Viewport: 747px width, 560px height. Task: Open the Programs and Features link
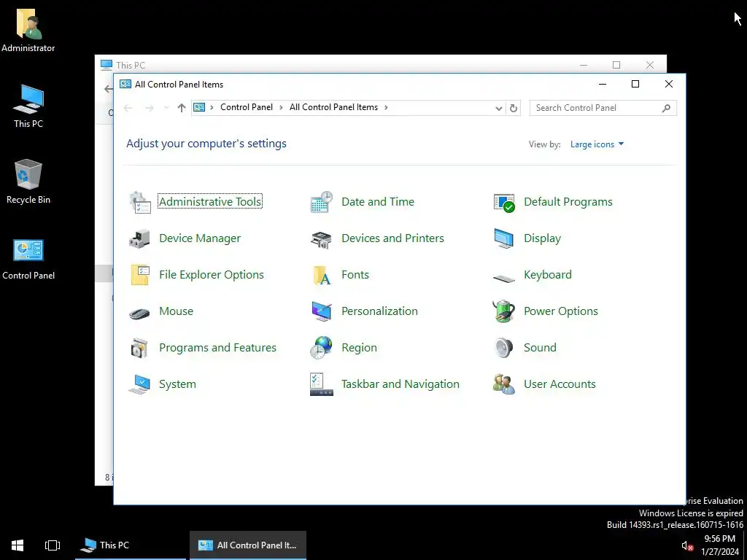(217, 348)
